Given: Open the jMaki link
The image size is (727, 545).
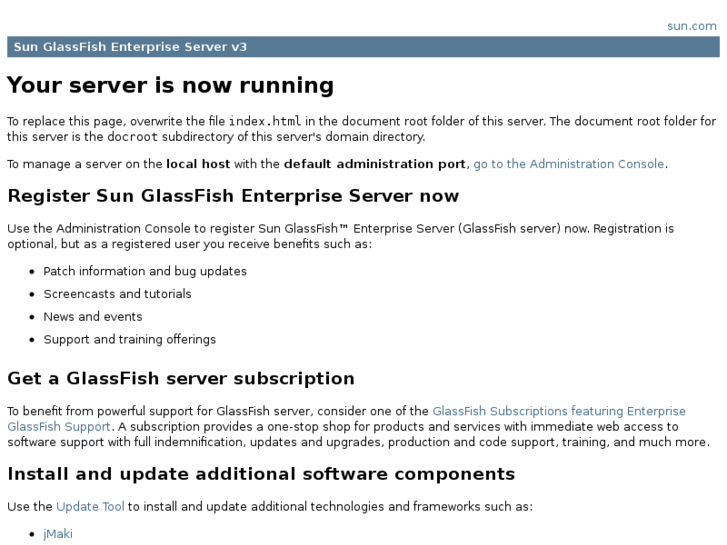Looking at the screenshot, I should 58,534.
